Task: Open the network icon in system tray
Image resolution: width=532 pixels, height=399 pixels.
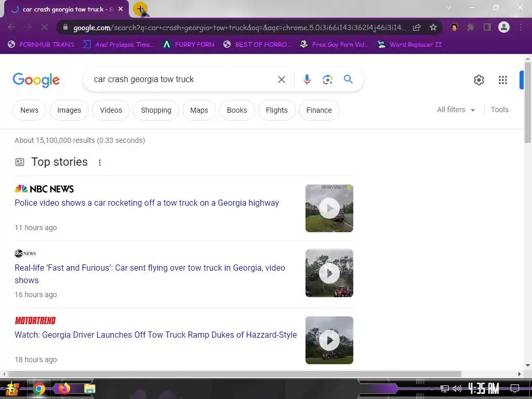Action: [x=445, y=389]
